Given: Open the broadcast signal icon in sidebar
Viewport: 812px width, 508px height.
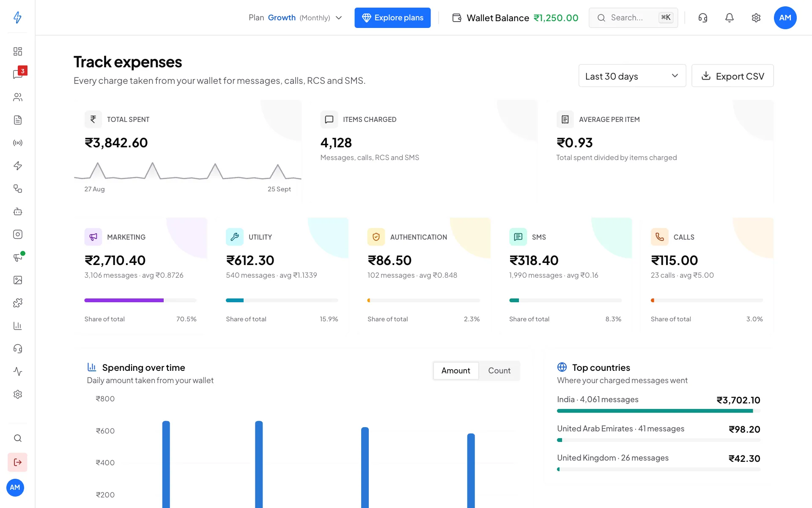Looking at the screenshot, I should [17, 143].
